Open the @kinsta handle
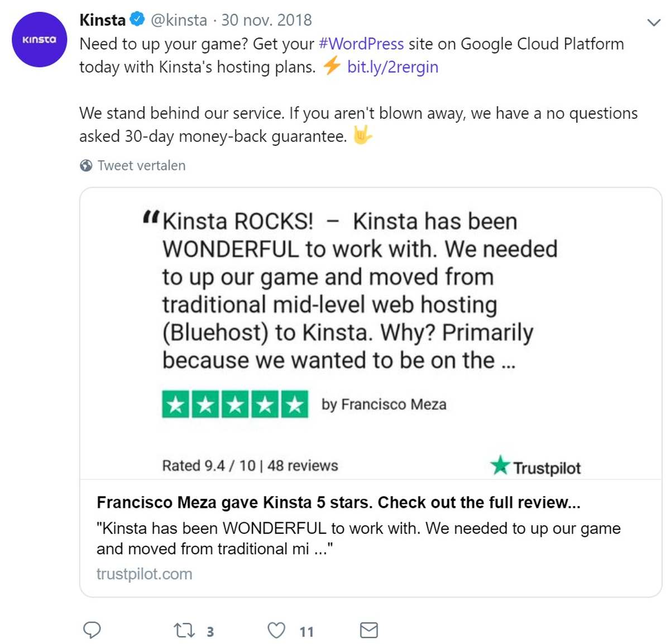670x644 pixels. coord(179,20)
